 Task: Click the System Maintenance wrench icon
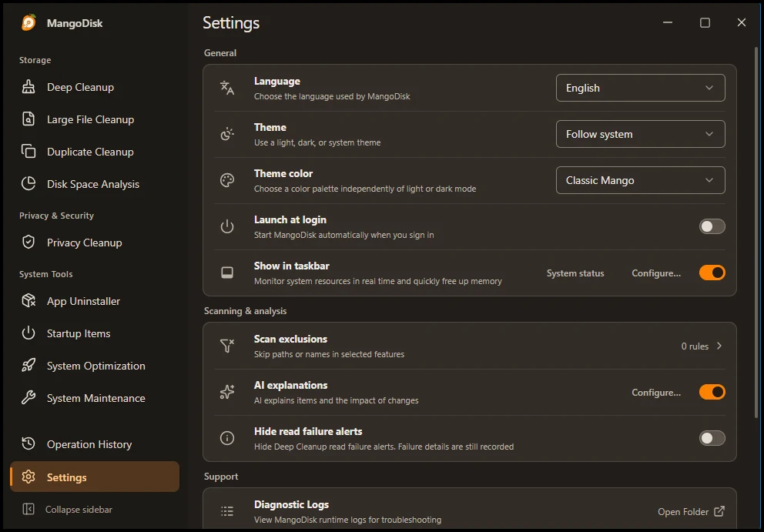click(28, 398)
